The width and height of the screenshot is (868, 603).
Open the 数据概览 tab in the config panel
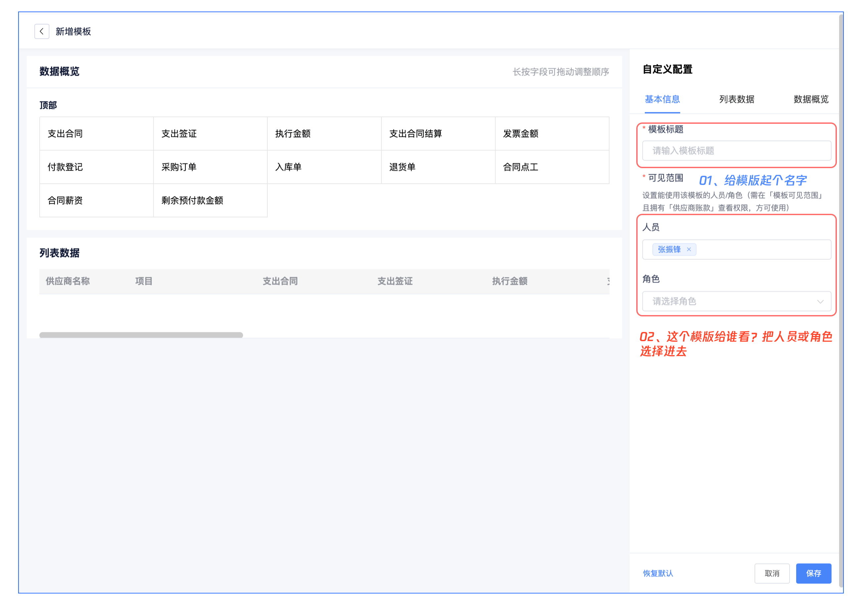[810, 99]
